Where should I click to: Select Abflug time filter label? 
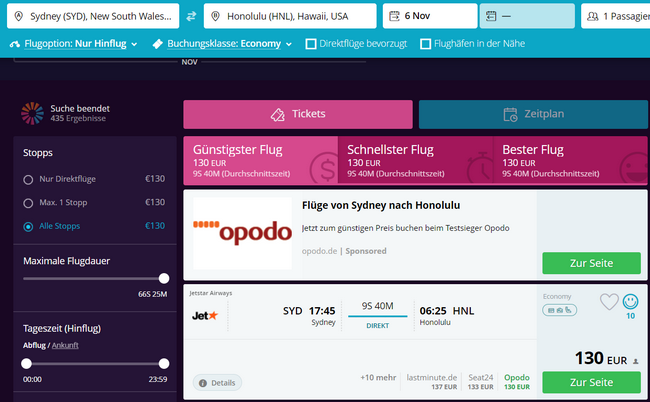click(34, 345)
